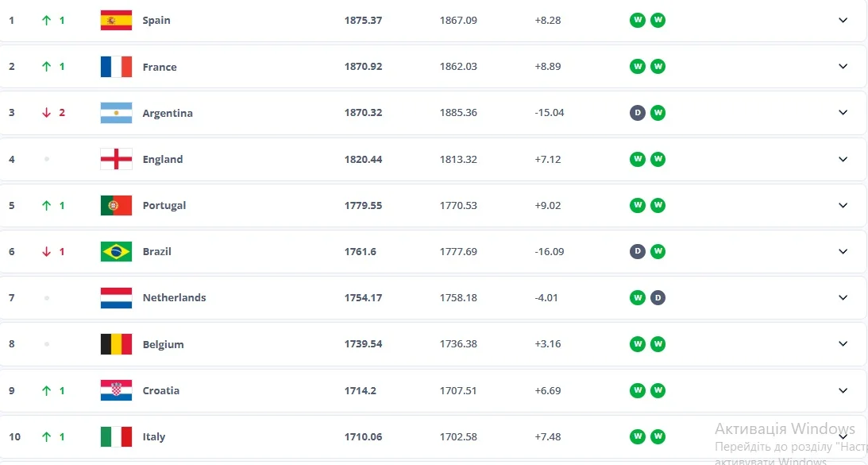The height and width of the screenshot is (465, 868).
Task: Click Netherlands' gray draw badge
Action: (658, 297)
